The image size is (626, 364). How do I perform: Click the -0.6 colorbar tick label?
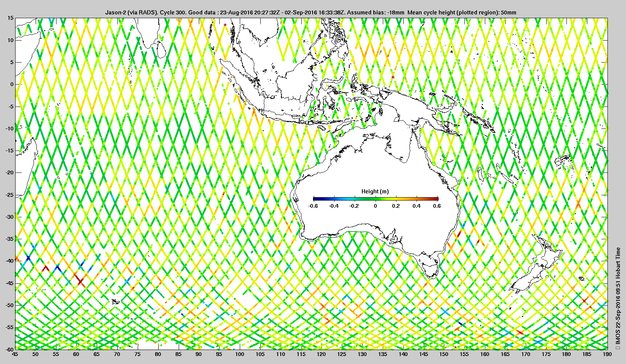click(313, 206)
